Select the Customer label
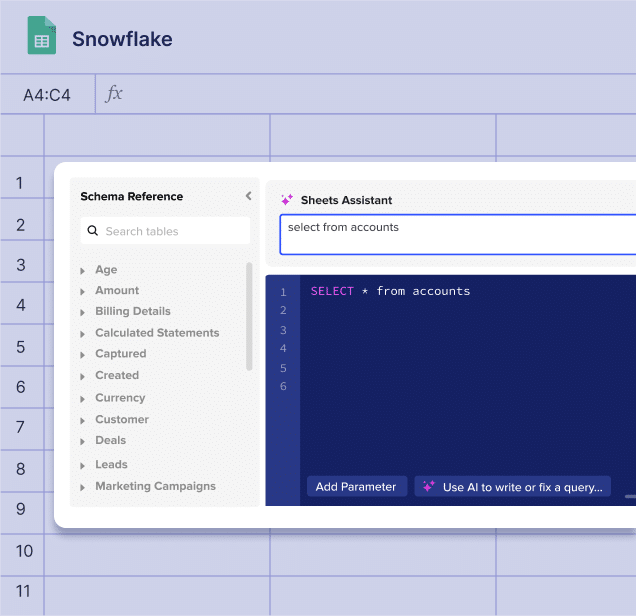Image resolution: width=636 pixels, height=616 pixels. 122,419
